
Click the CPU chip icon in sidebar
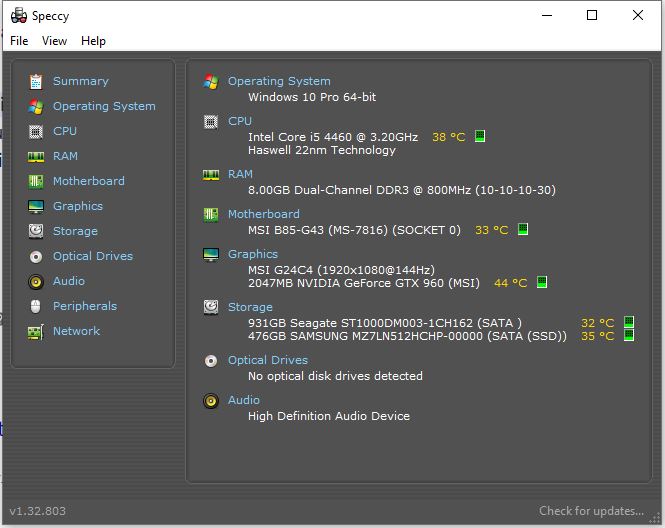[x=36, y=131]
